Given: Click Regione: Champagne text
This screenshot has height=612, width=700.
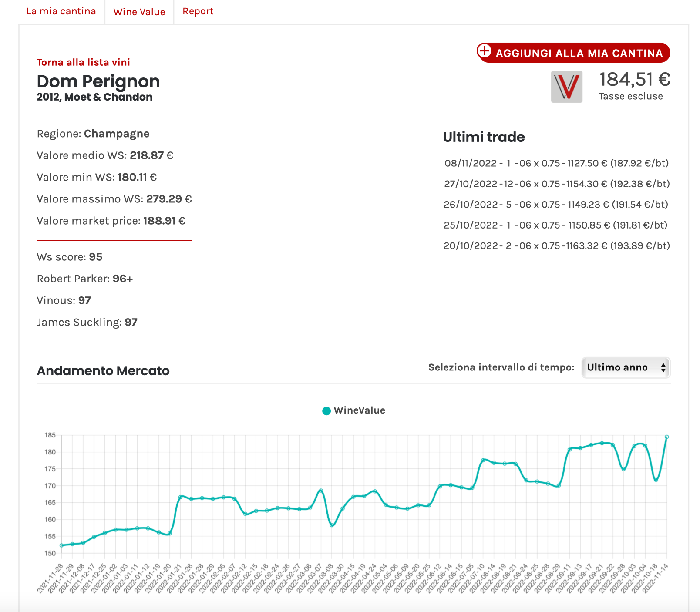Looking at the screenshot, I should [93, 134].
